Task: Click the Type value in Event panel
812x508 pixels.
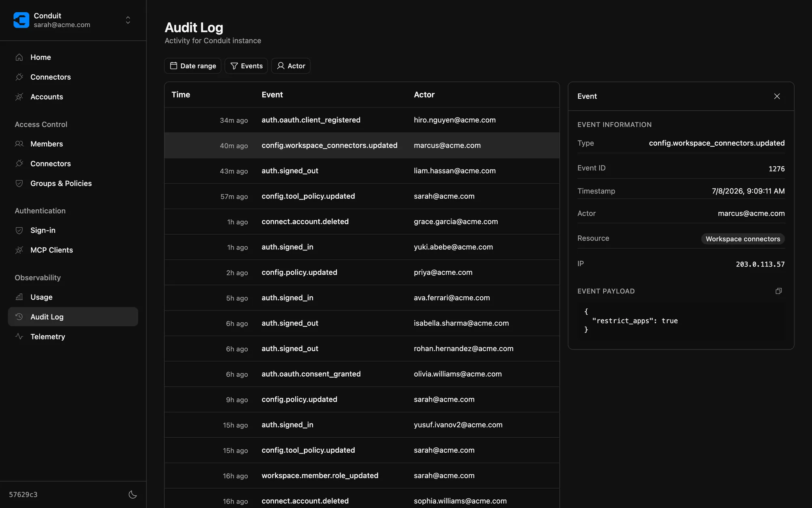Action: tap(717, 143)
